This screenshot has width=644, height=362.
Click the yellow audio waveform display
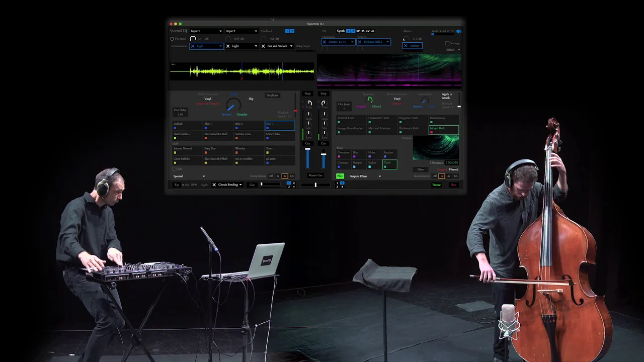tap(242, 71)
